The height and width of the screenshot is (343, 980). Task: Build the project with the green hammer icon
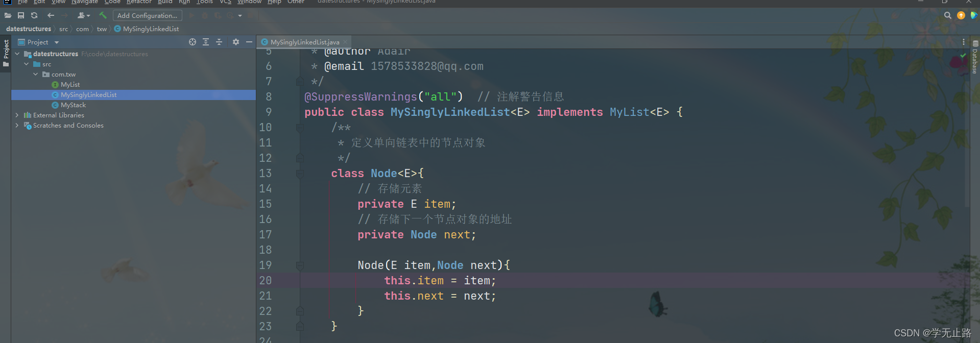click(x=103, y=16)
